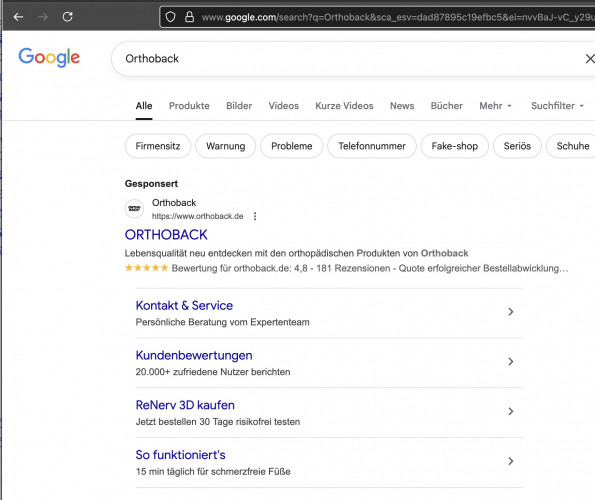Select the Firmensitz suggestion chip

[x=158, y=146]
